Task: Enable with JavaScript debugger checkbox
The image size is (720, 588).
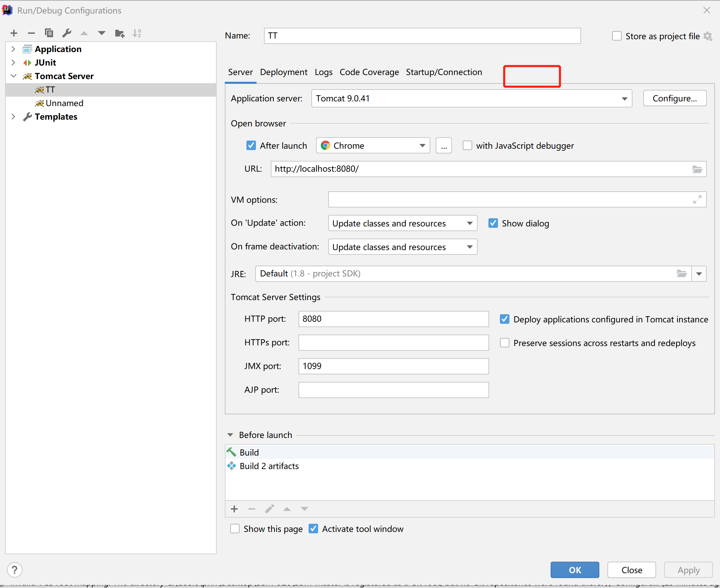Action: [467, 145]
